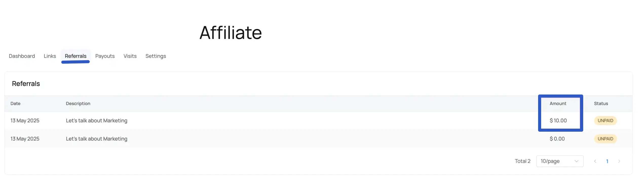The width and height of the screenshot is (644, 185).
Task: Click the previous page arrow
Action: point(595,161)
